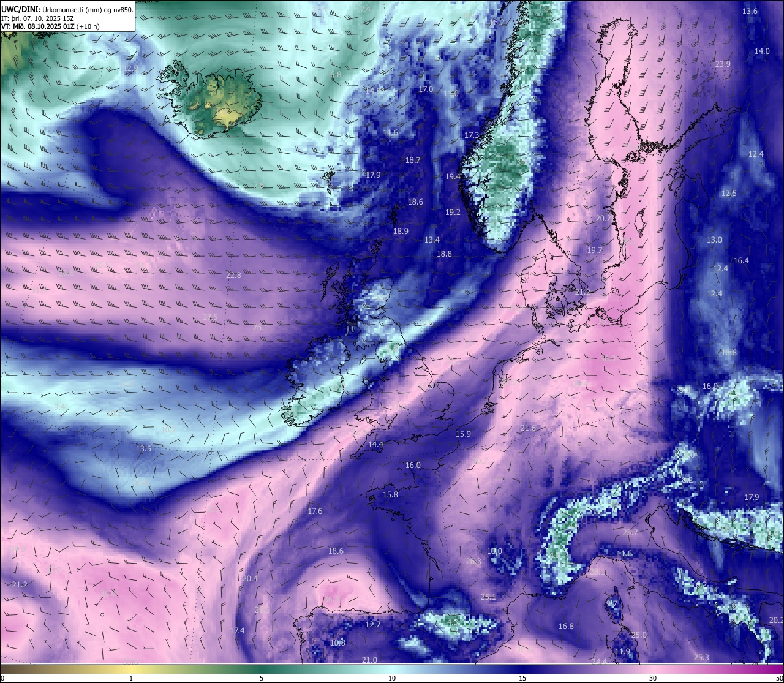Click the 'VT: Mið. 08.10.2025 01Z (+10 h)' line
This screenshot has width=784, height=683.
pyautogui.click(x=50, y=26)
